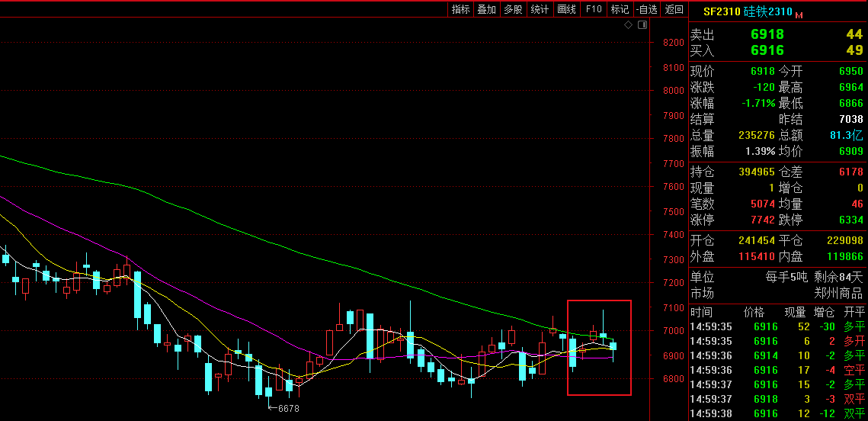Open the 统计 statistics tool
Viewport: 868px width, 421px height.
pos(540,9)
